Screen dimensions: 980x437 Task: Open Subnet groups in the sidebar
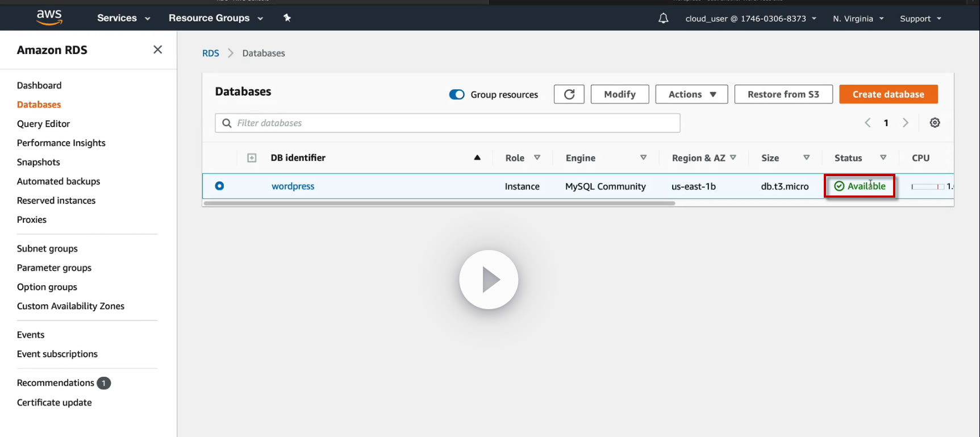point(47,248)
